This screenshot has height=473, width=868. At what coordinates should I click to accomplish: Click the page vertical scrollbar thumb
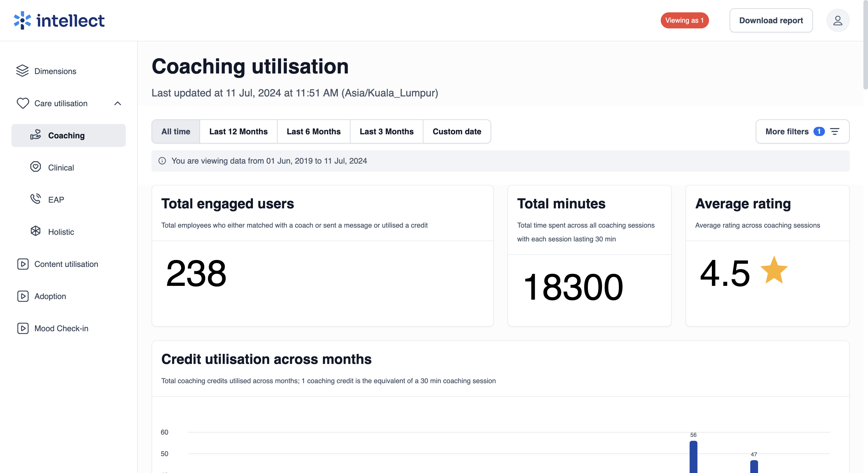coord(865,44)
